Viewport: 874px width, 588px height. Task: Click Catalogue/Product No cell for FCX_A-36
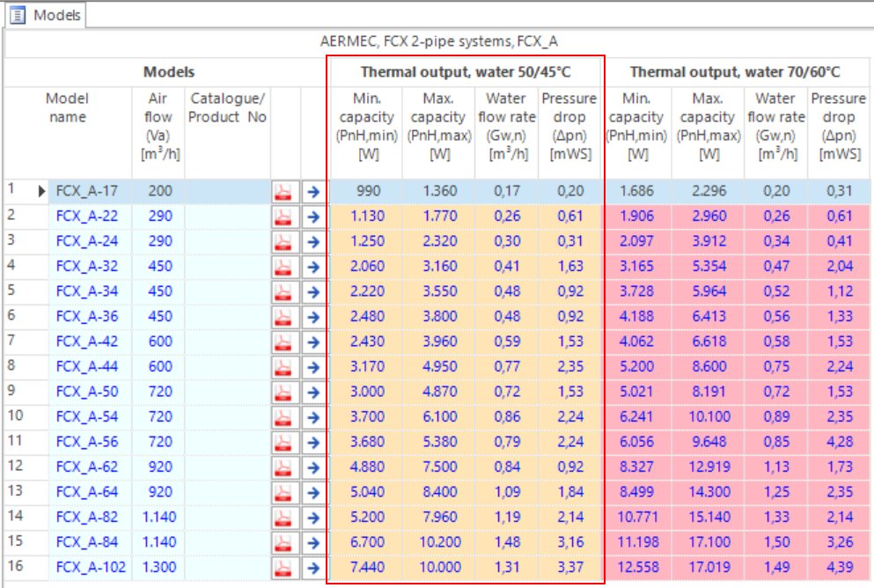click(226, 314)
